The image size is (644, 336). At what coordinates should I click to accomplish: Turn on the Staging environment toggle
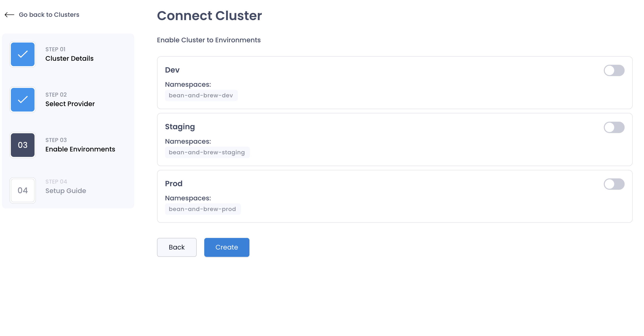(x=614, y=127)
